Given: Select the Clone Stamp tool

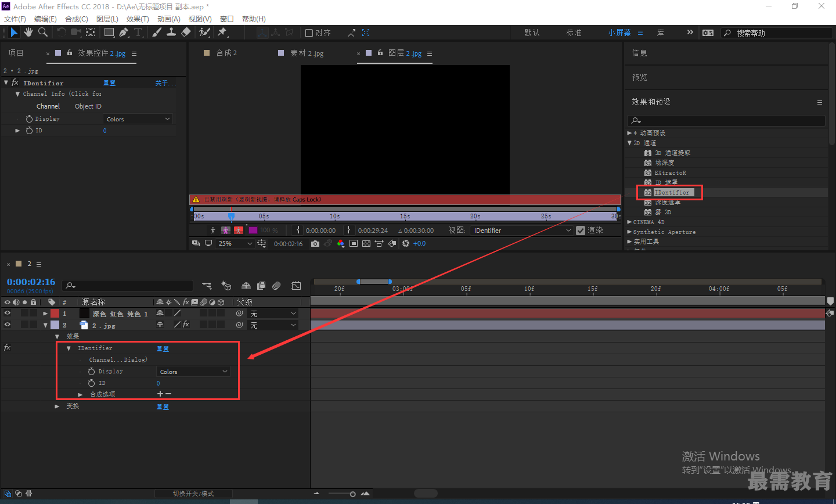Looking at the screenshot, I should point(171,33).
